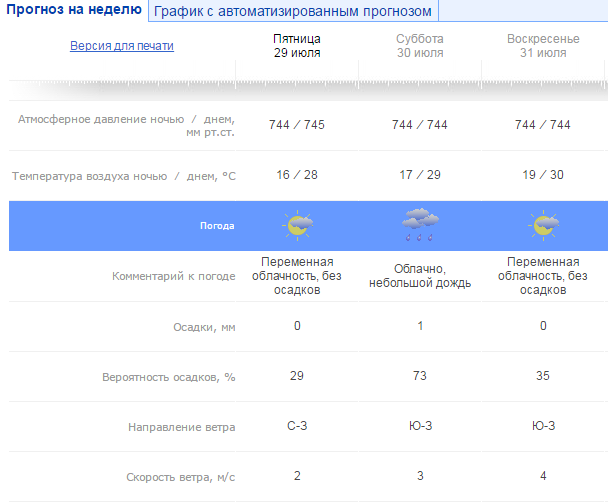The image size is (608, 502).
Task: Click Sunday's partly cloudy weather icon
Action: 543,226
